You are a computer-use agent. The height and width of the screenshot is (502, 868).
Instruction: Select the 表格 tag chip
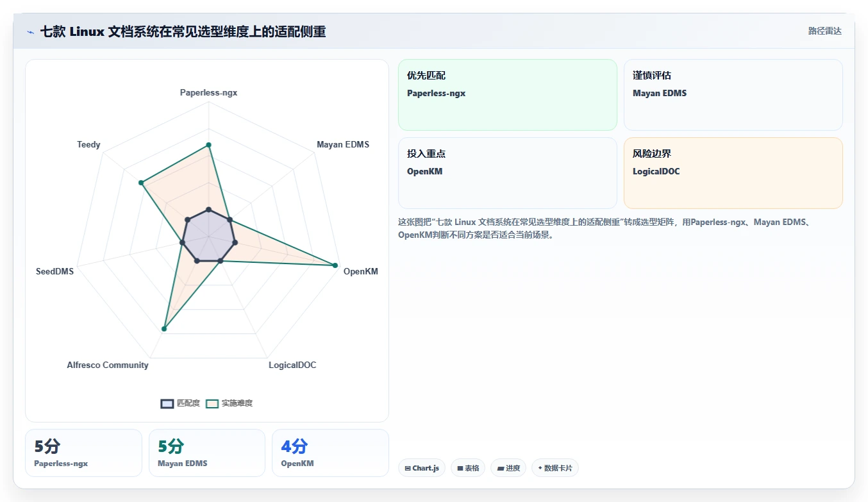click(468, 468)
